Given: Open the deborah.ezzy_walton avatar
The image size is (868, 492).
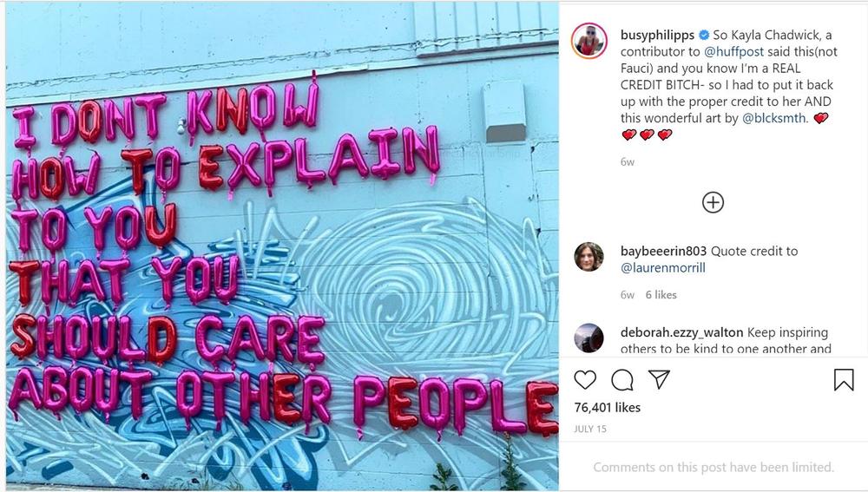Looking at the screenshot, I should tap(589, 338).
